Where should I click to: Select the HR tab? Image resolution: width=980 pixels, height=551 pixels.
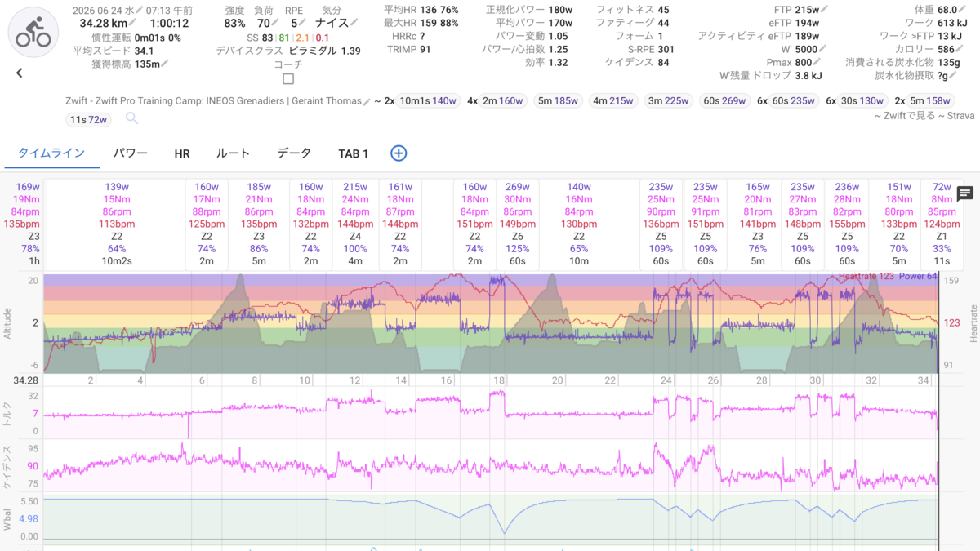(182, 153)
